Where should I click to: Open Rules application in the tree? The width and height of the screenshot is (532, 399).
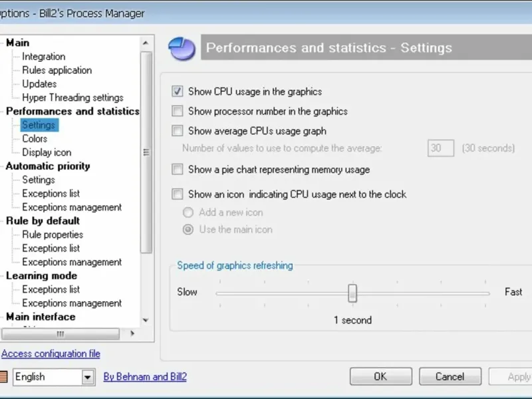57,70
